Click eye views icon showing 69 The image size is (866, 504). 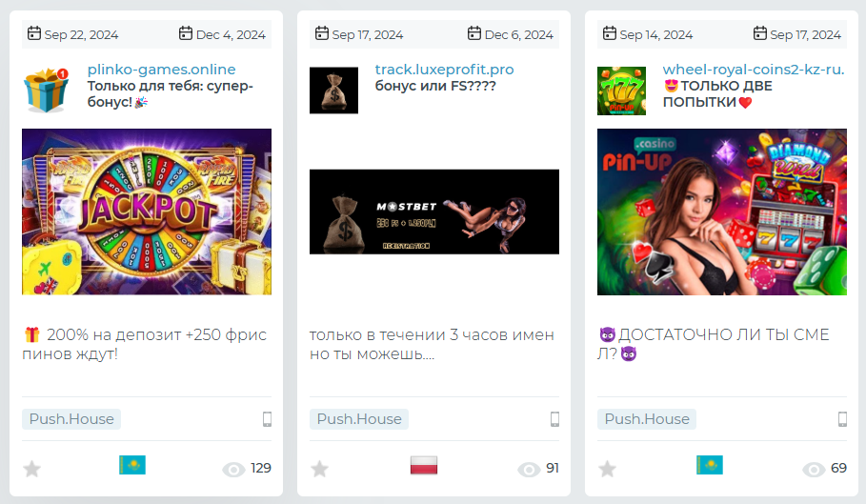point(814,469)
